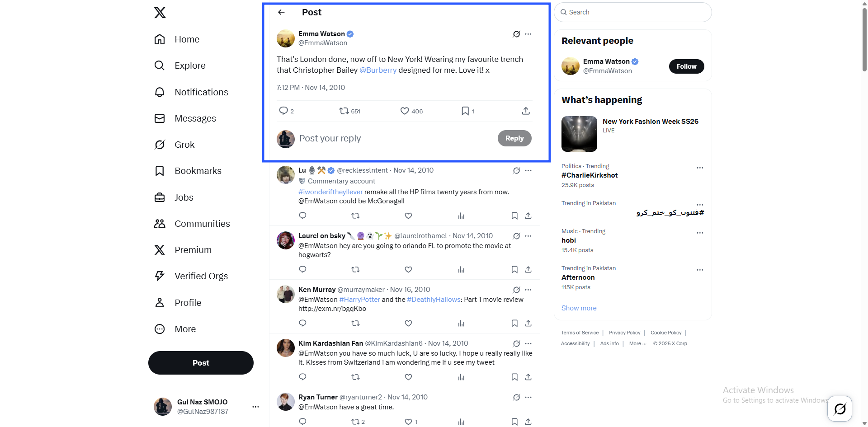Click the X logo icon

(x=160, y=13)
